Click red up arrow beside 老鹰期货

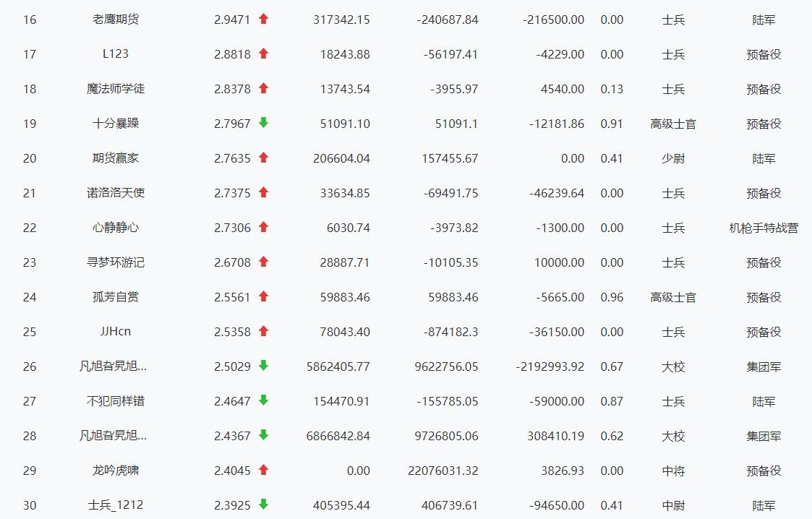coord(263,20)
